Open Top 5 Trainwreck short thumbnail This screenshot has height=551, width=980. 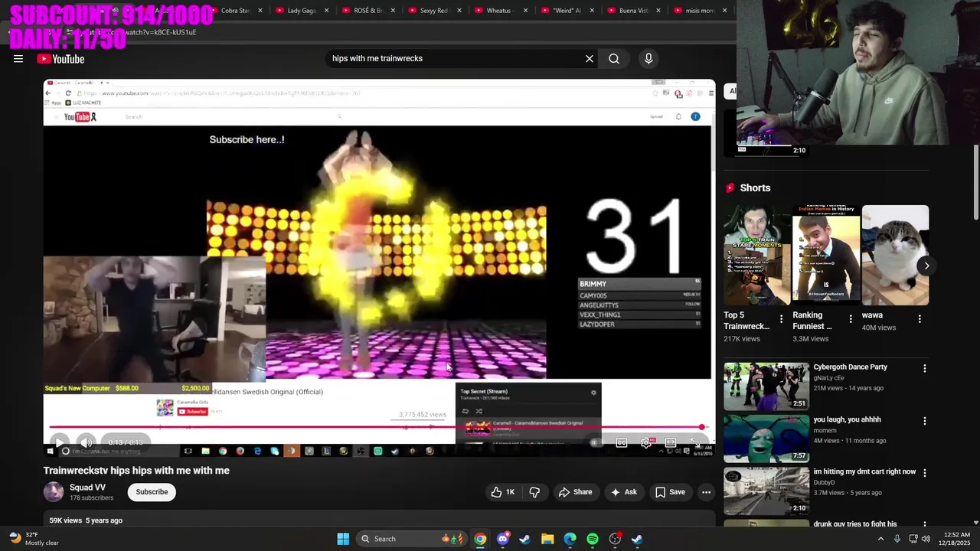[x=757, y=255]
